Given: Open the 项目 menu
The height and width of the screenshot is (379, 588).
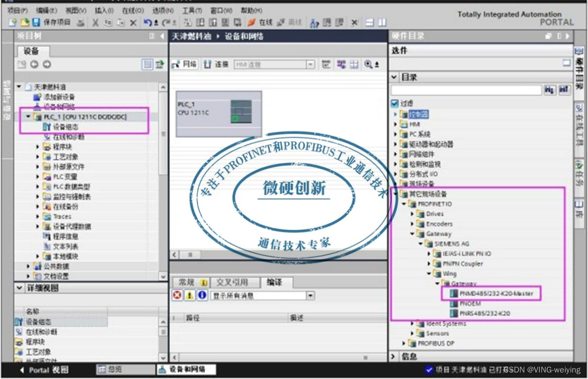Looking at the screenshot, I should click(x=17, y=10).
